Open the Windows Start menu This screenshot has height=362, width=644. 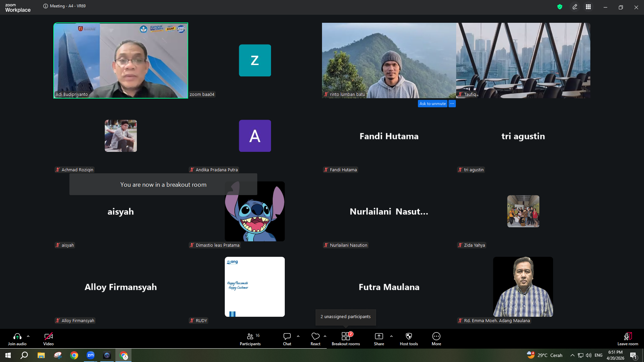pyautogui.click(x=8, y=355)
